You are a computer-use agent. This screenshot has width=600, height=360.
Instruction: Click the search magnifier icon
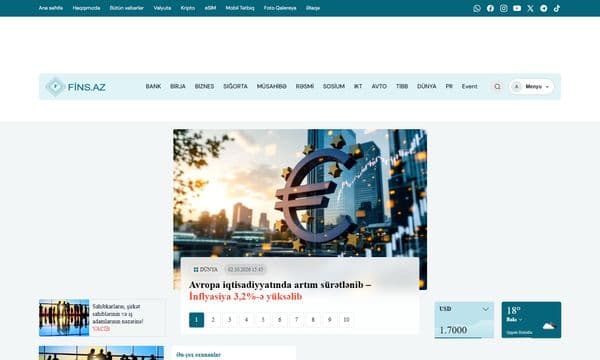coord(497,86)
